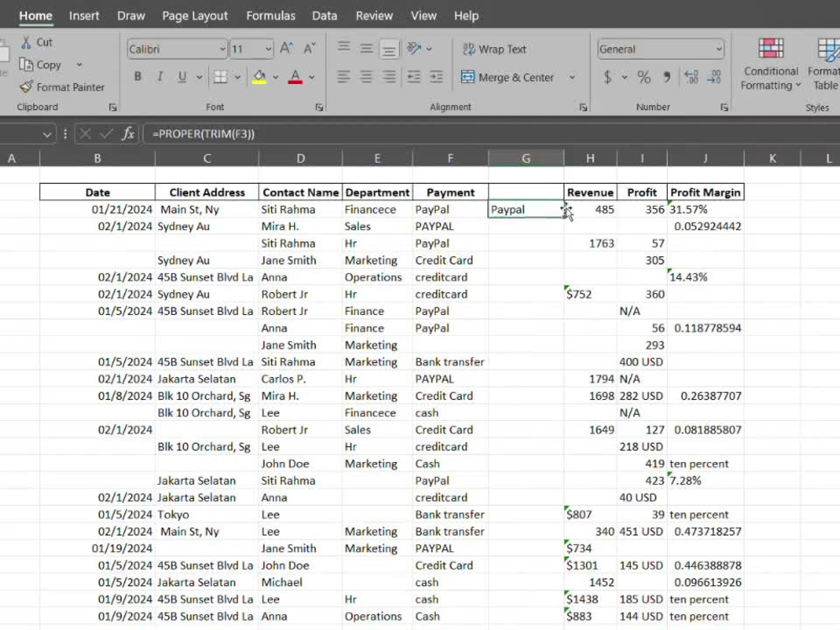Align text right

(x=390, y=77)
